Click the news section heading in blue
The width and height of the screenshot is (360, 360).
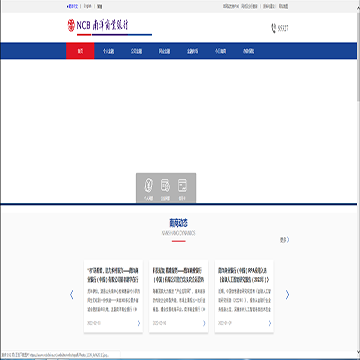click(179, 223)
